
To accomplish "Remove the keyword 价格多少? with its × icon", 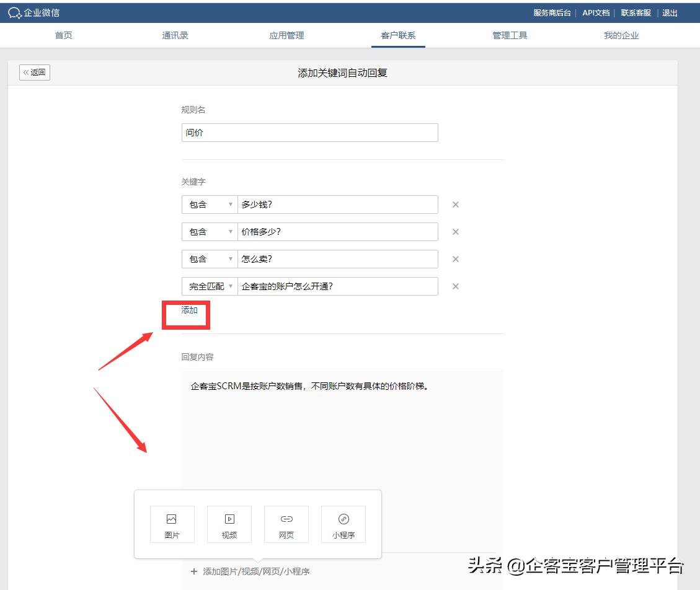I will tap(456, 231).
